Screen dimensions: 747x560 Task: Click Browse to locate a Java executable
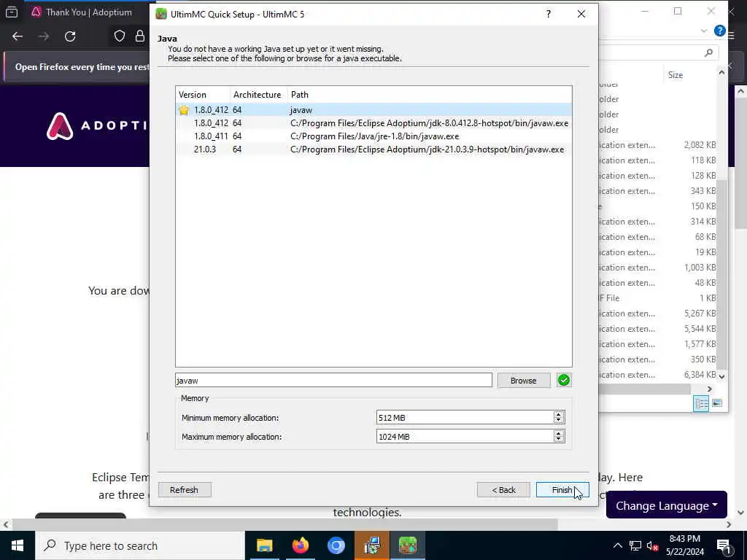(523, 381)
